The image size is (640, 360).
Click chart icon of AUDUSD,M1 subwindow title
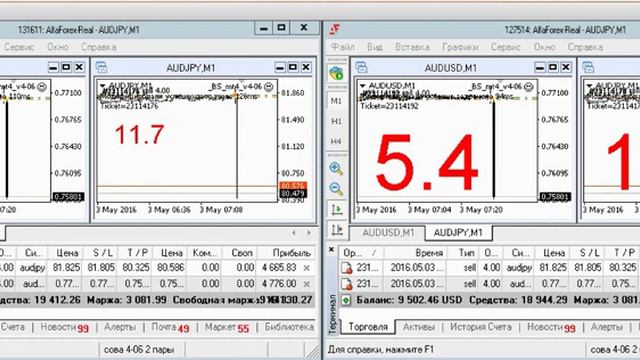[361, 67]
